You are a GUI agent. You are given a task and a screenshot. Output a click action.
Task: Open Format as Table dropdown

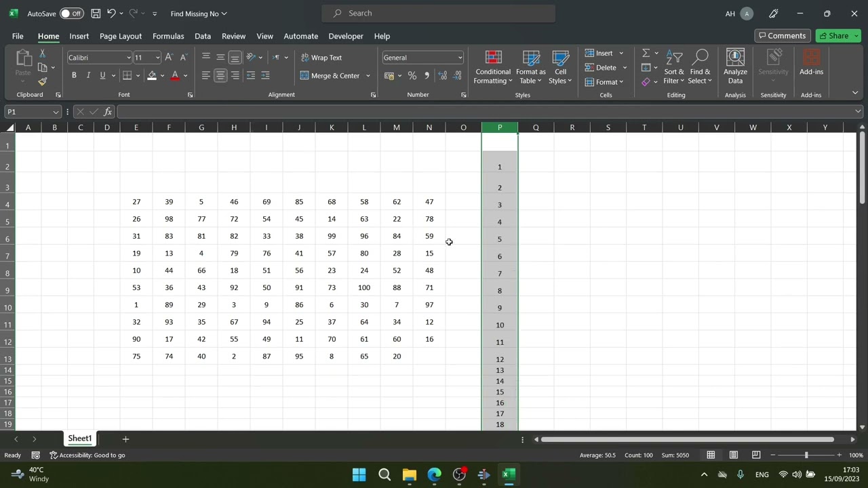(531, 66)
